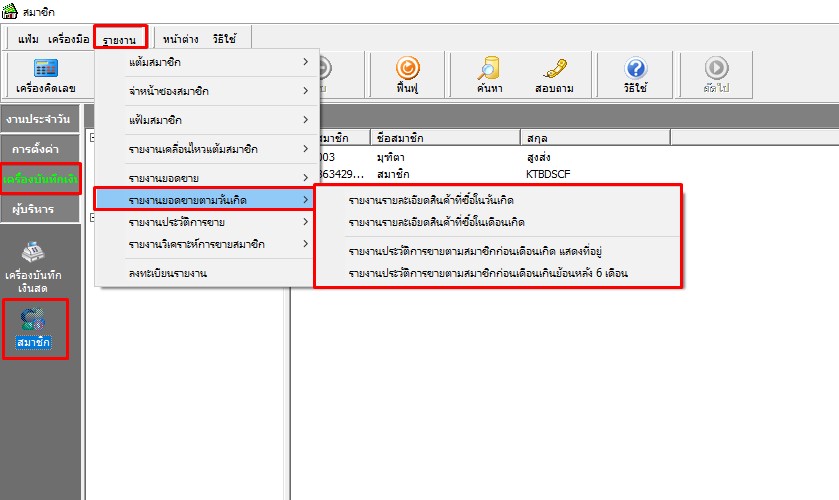Open the เครื่องคิดเลข calculator tool
Viewport: 839px width, 500px height.
46,75
